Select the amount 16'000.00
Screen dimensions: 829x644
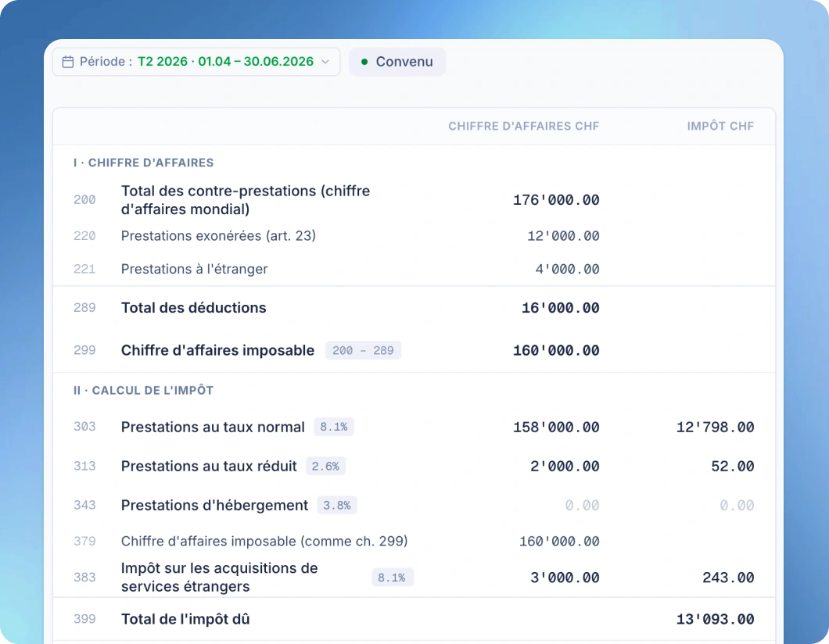561,308
